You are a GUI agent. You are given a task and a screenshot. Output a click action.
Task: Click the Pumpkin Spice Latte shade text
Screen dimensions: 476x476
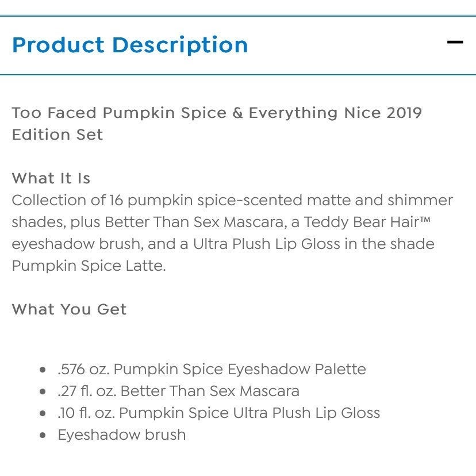(89, 266)
